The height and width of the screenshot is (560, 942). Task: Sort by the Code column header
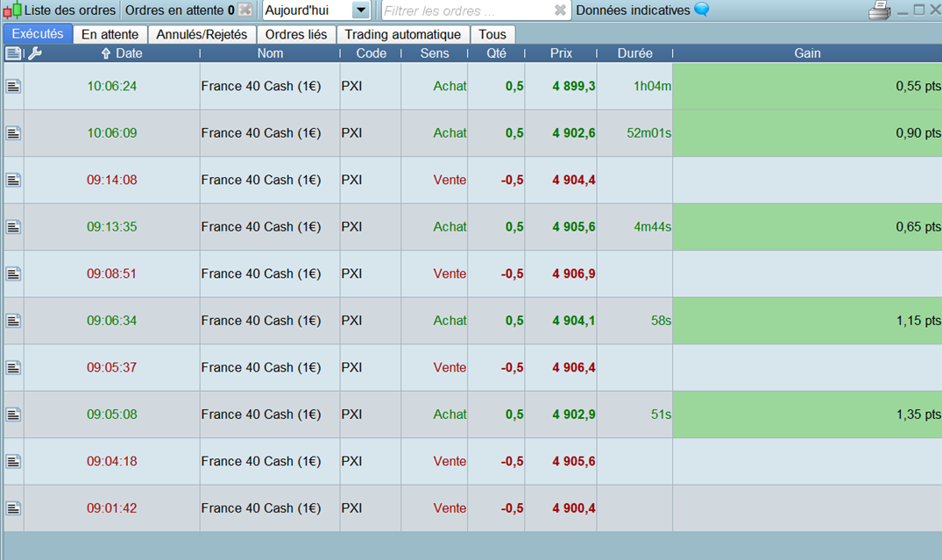coord(372,53)
